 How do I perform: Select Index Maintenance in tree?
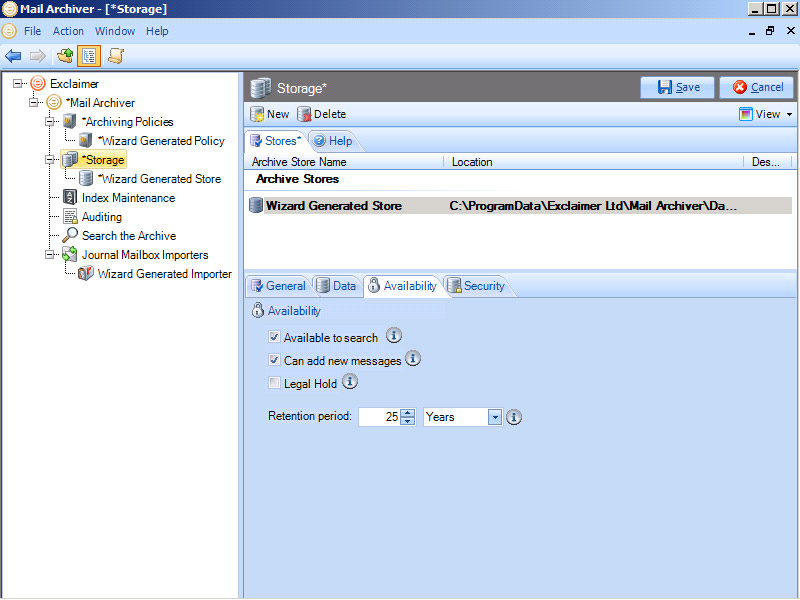point(128,198)
